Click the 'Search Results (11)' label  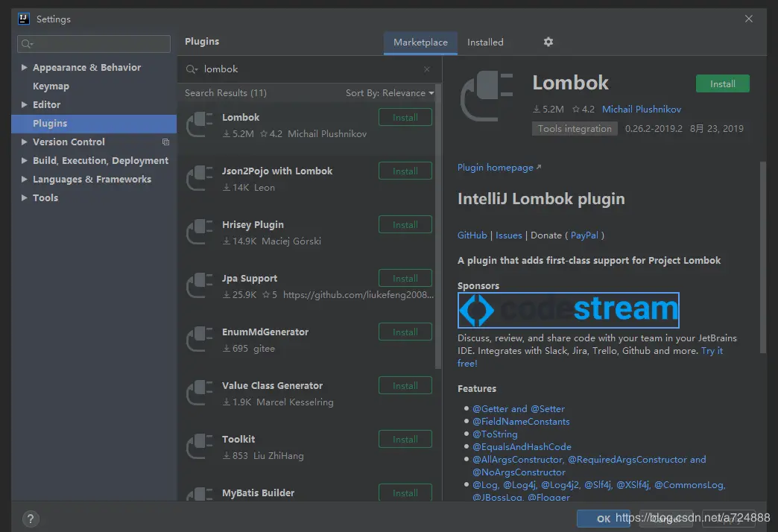[225, 93]
